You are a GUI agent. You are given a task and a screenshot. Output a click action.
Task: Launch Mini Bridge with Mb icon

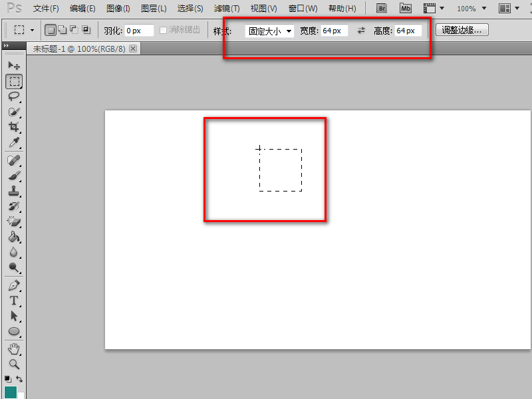click(x=406, y=9)
